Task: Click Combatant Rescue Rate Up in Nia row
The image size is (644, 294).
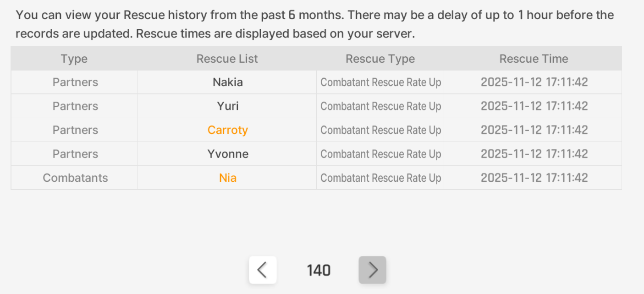Action: [x=380, y=178]
